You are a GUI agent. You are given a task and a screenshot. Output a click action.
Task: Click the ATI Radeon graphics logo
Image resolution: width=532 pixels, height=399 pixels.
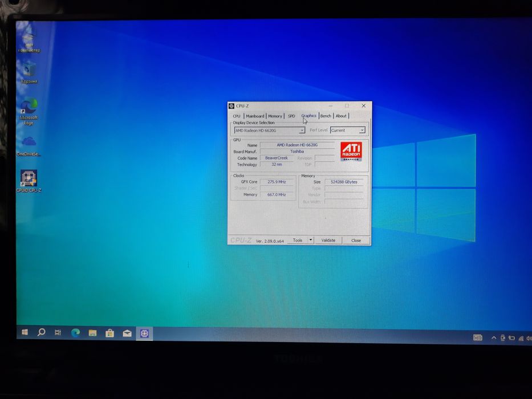[x=351, y=151]
